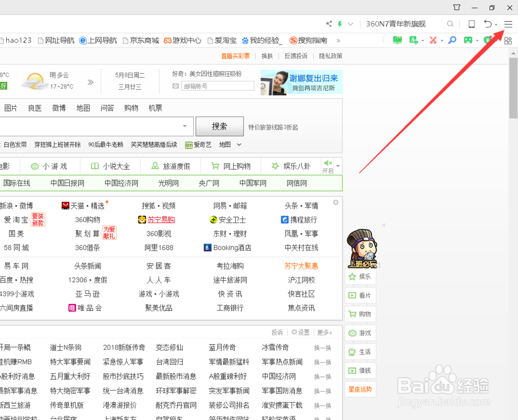Viewport: 518px width, 420px height.
Task: Click the extensions manager grid icon
Action: point(508,40)
